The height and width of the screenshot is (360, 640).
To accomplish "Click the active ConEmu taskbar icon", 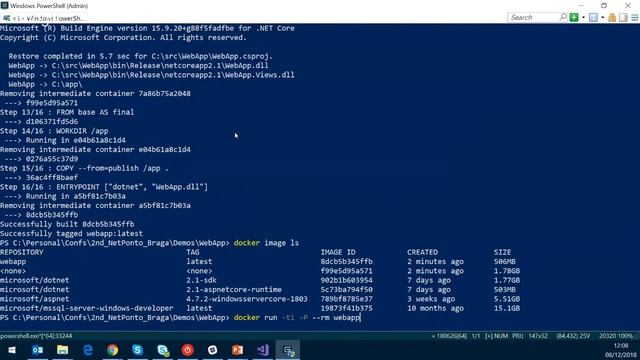I will click(x=288, y=350).
